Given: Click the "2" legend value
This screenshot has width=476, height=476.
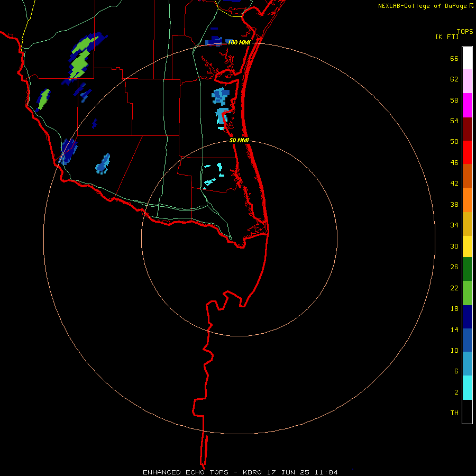Looking at the screenshot, I should (456, 392).
